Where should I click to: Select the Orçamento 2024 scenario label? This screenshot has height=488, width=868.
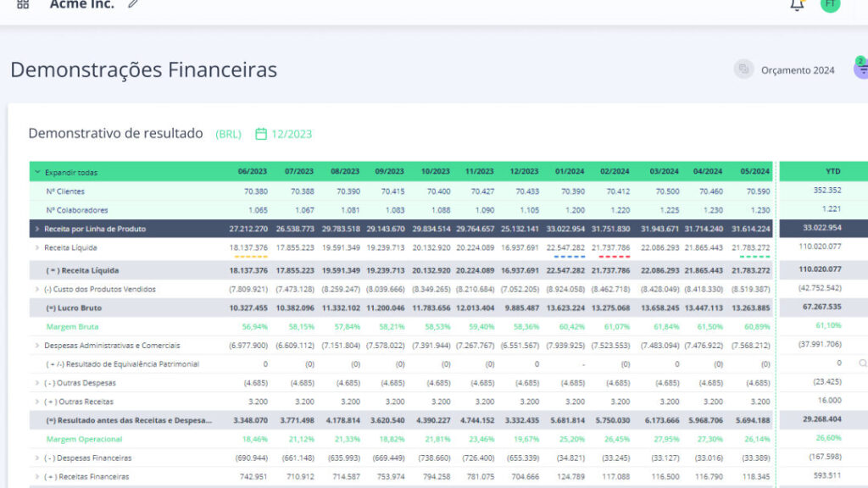click(x=797, y=70)
